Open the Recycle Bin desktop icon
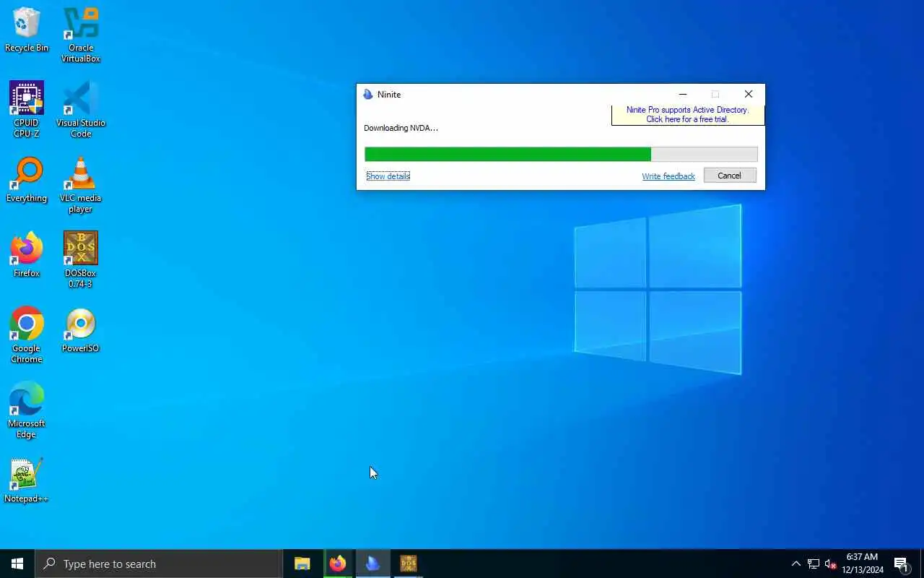The image size is (924, 578). tap(27, 30)
